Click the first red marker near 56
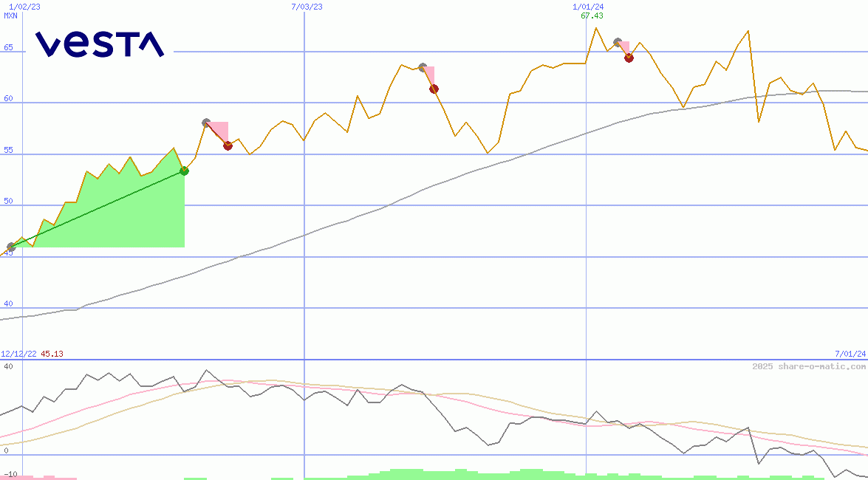 tap(228, 145)
